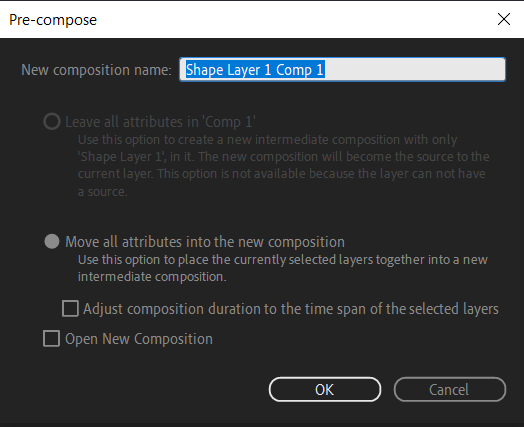The image size is (524, 427).
Task: Click the 'New composition name:' label
Action: (96, 70)
